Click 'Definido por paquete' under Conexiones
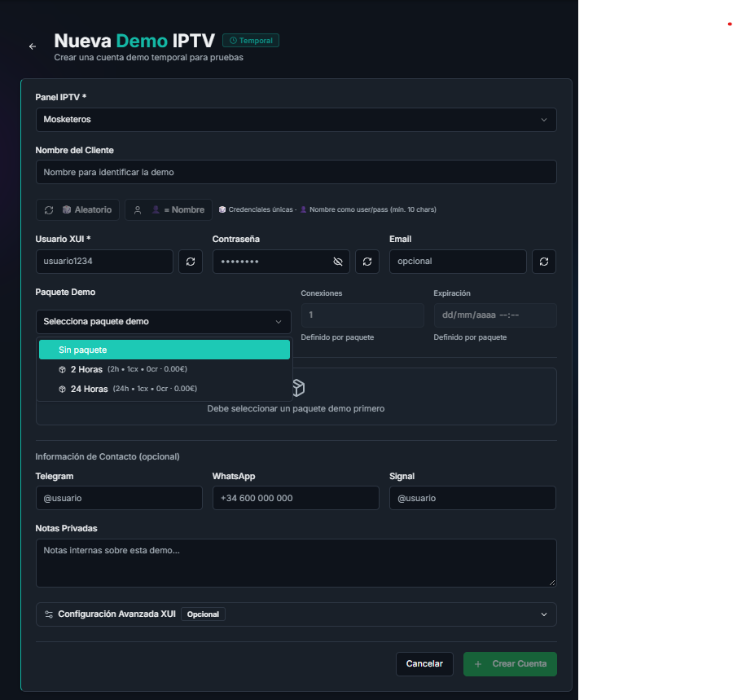Image resolution: width=733 pixels, height=700 pixels. tap(337, 337)
